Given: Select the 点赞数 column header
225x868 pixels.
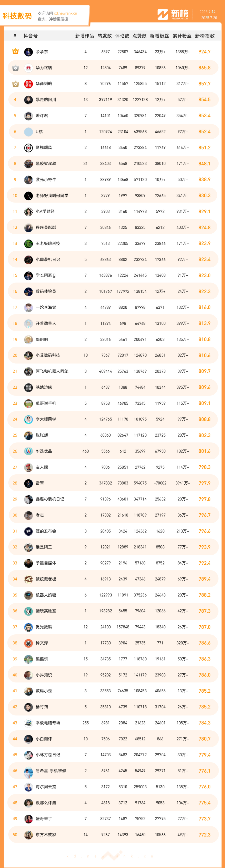Looking at the screenshot, I should pyautogui.click(x=140, y=36).
